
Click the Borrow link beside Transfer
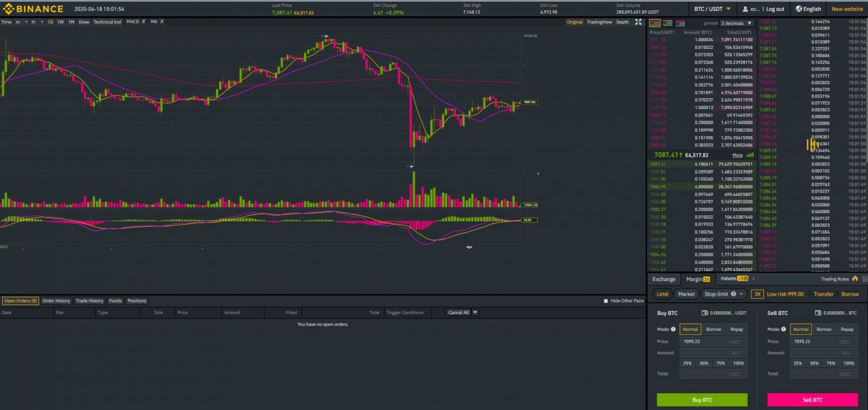[850, 294]
